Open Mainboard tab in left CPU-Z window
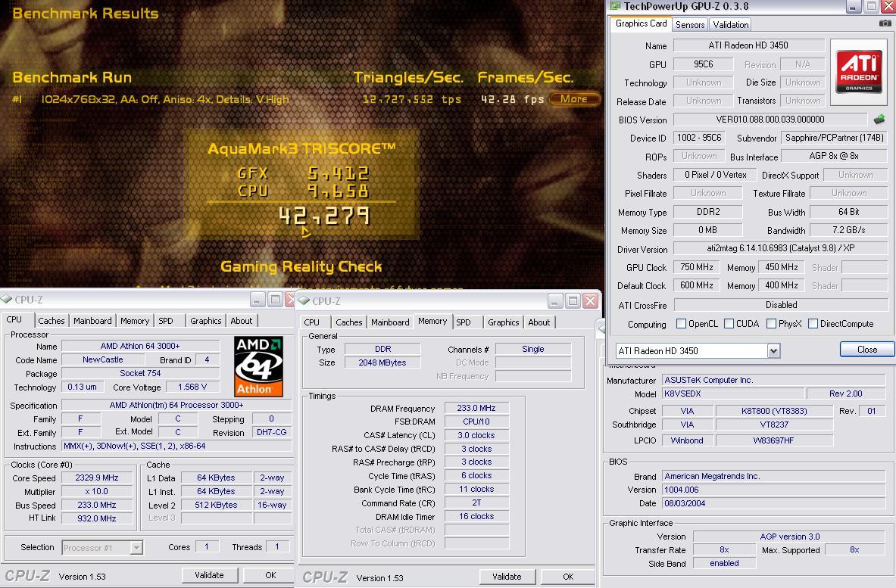 tap(92, 321)
